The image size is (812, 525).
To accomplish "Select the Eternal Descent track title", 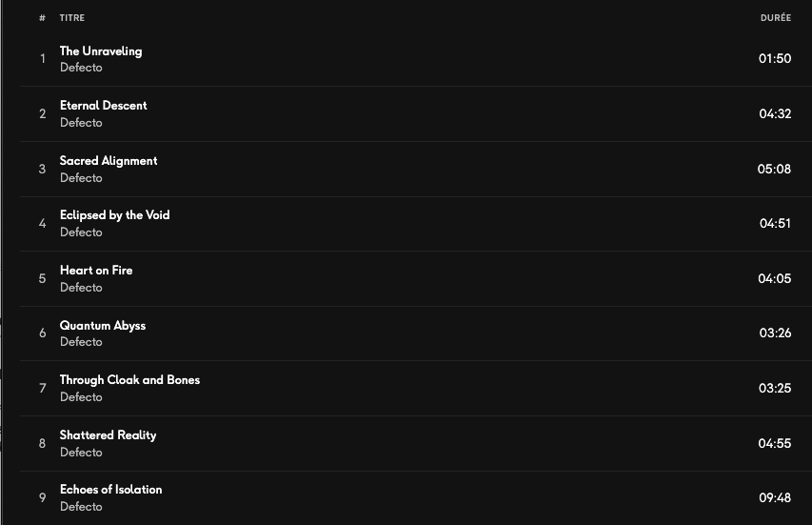I will pos(104,106).
